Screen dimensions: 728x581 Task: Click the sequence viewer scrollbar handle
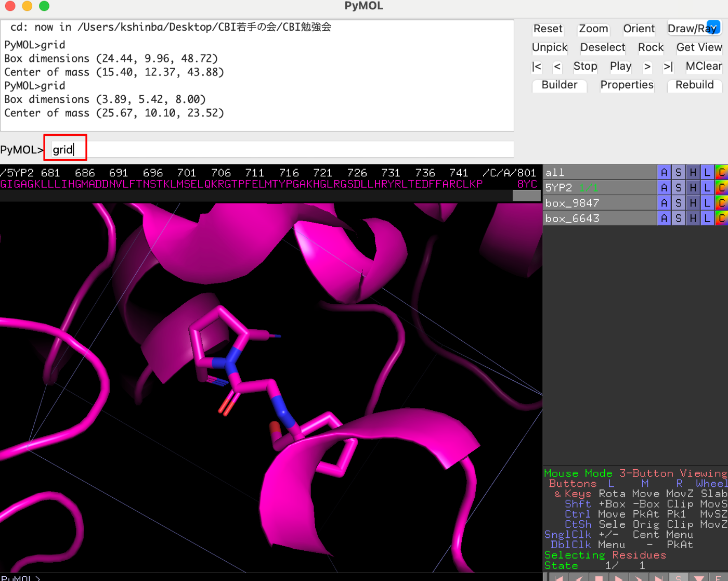point(526,196)
